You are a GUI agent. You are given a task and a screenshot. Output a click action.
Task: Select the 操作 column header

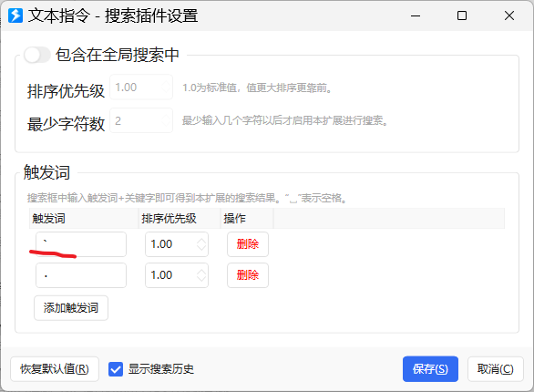click(x=247, y=219)
